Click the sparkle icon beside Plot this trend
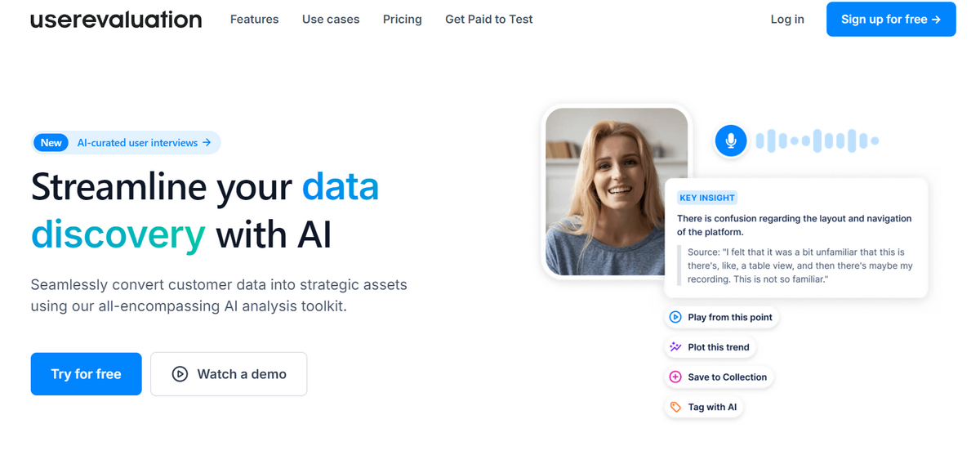980x455 pixels. tap(675, 347)
